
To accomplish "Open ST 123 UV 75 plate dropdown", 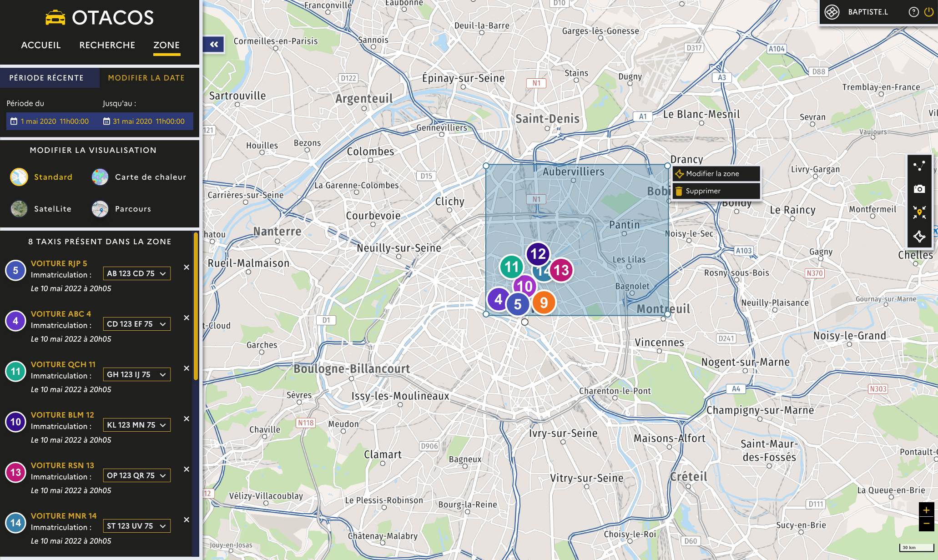I will (x=136, y=526).
